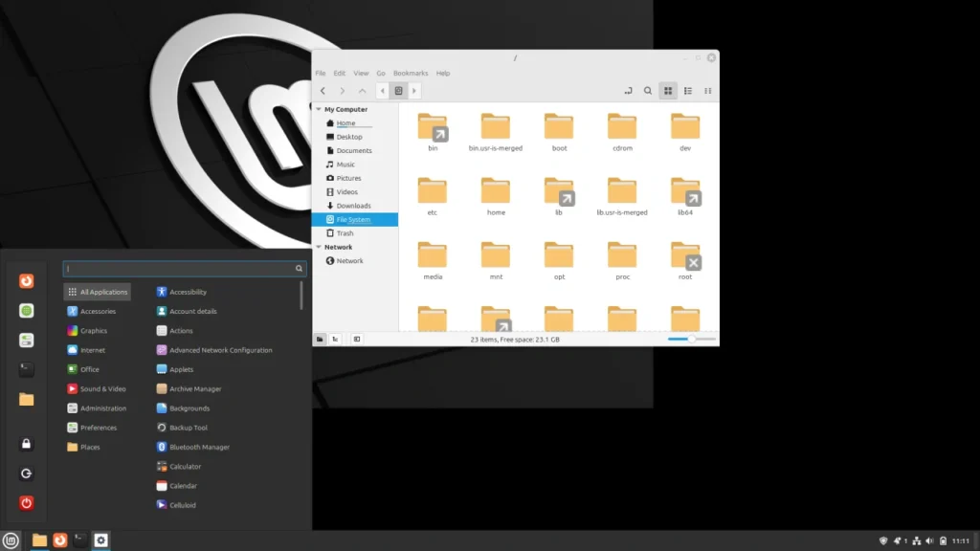Viewport: 980px width, 551px height.
Task: Select the bin folder
Action: (433, 131)
